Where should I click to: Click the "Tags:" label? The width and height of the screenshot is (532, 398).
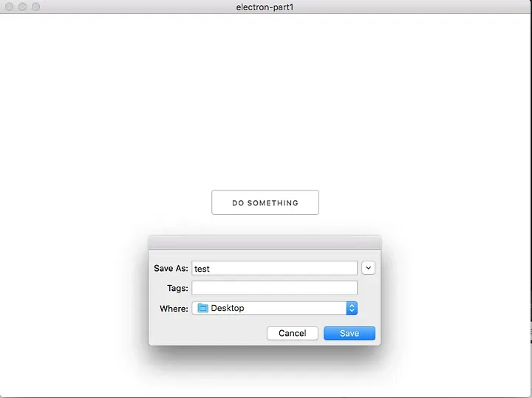[177, 288]
